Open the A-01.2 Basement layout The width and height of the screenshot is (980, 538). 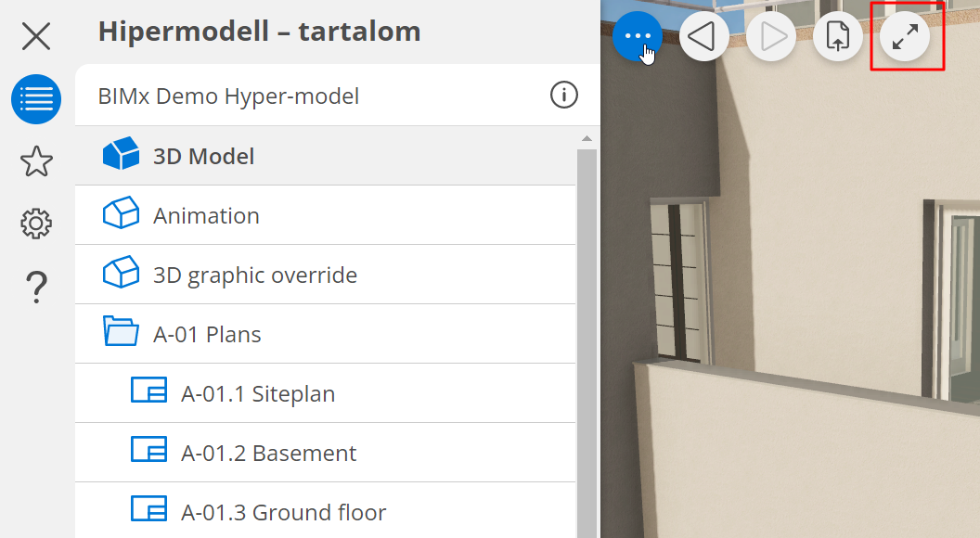point(268,453)
